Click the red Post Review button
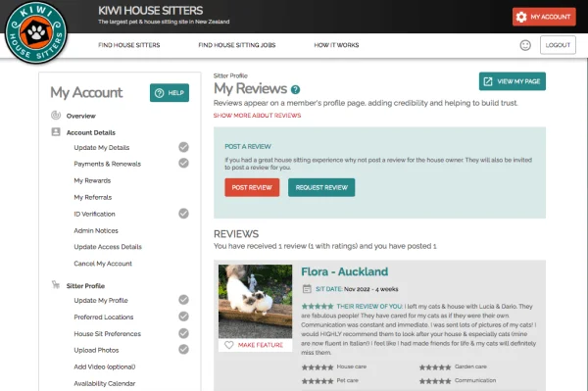The width and height of the screenshot is (588, 391). [x=252, y=187]
